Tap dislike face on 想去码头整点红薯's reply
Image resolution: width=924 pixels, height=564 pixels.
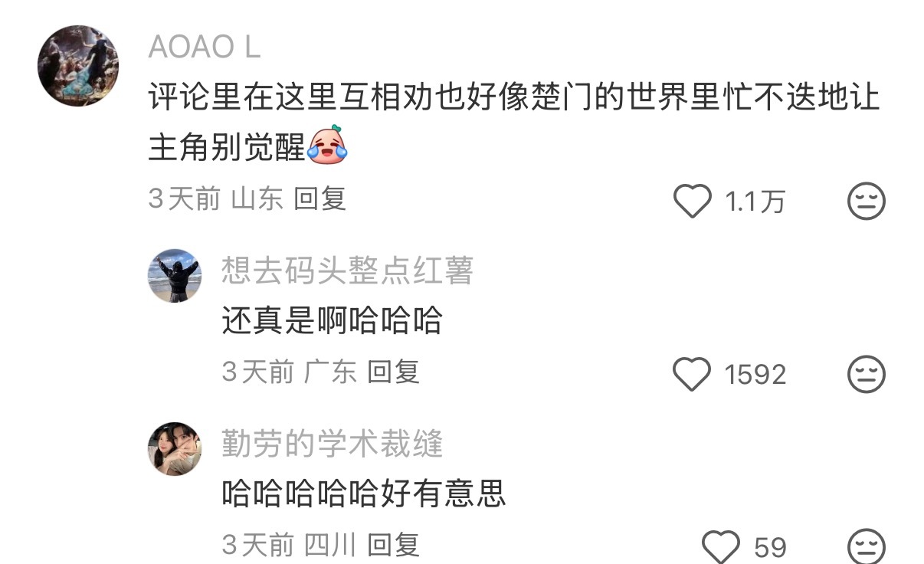pos(867,374)
